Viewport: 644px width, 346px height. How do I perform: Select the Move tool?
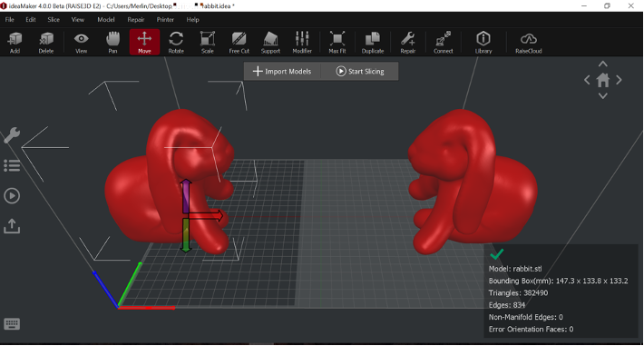click(144, 42)
